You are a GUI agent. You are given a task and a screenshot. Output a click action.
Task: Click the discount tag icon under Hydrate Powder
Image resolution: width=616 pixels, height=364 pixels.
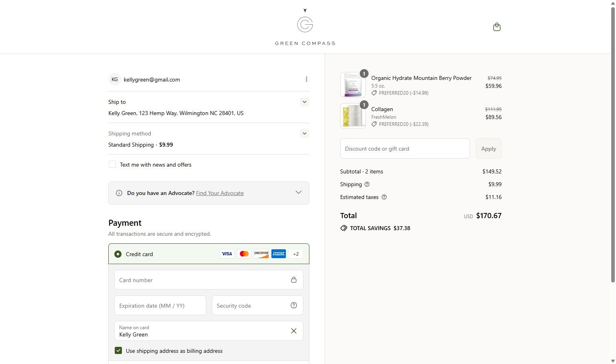[374, 93]
